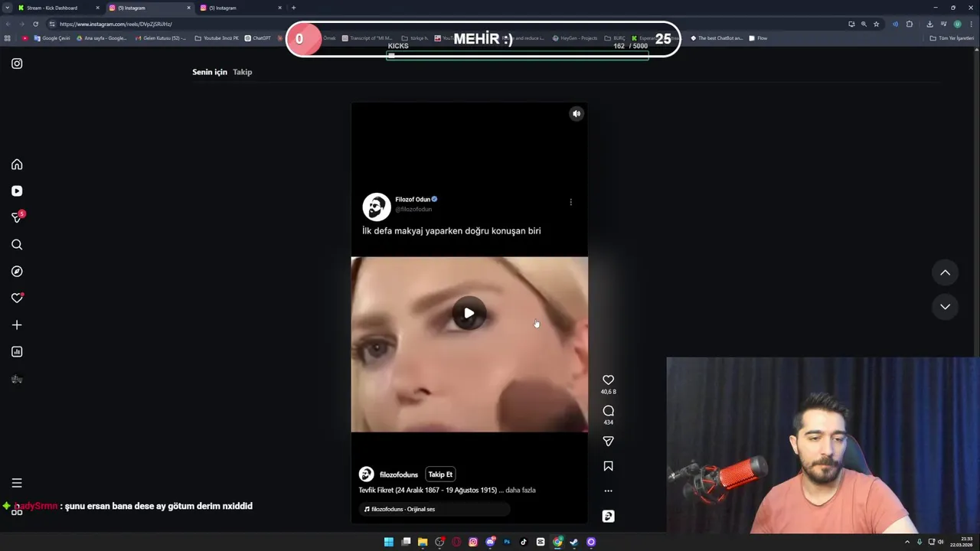Viewport: 980px width, 551px height.
Task: Open the filozofoduns avatar below the reel
Action: tap(366, 474)
